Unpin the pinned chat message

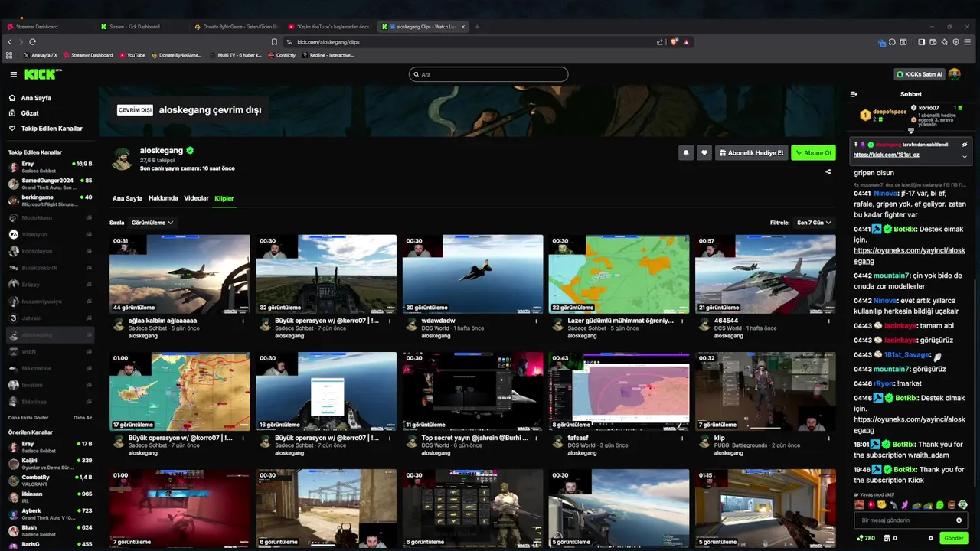pyautogui.click(x=965, y=144)
